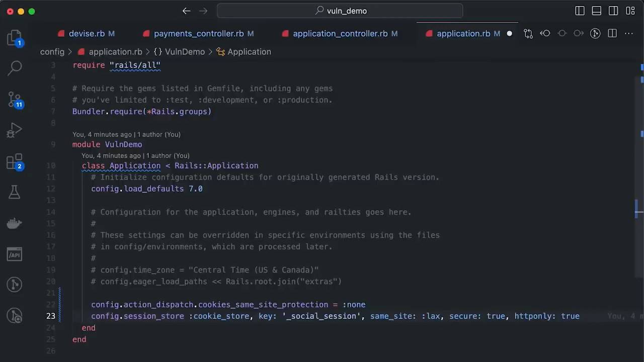Open Customize Layout icon
Screen dimensions: 644x362
[630, 11]
